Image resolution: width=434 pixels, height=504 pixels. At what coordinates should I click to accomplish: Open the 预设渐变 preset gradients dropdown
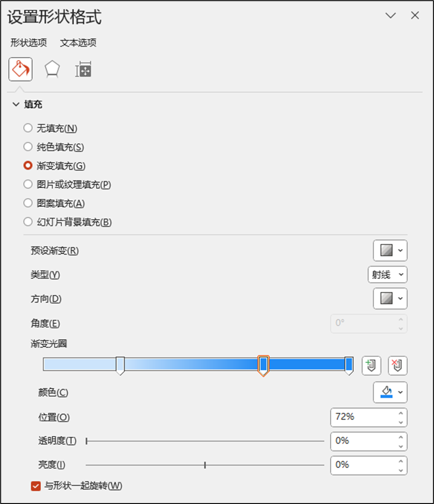click(x=390, y=250)
